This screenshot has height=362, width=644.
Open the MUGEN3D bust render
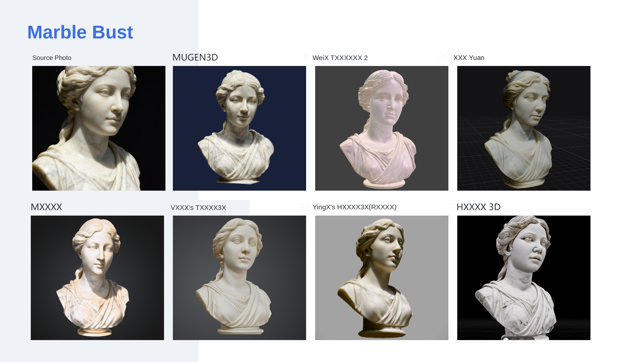pos(239,128)
